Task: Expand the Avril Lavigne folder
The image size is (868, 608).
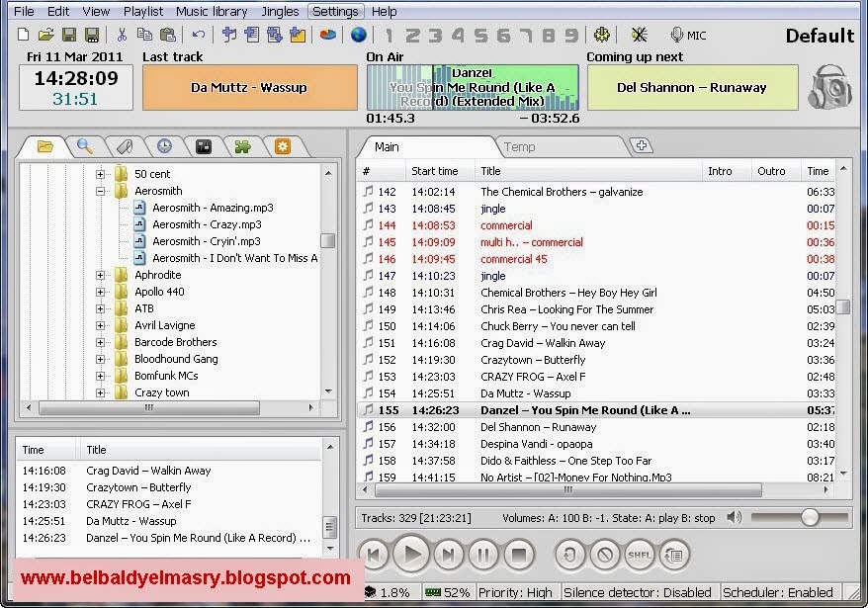Action: (100, 325)
